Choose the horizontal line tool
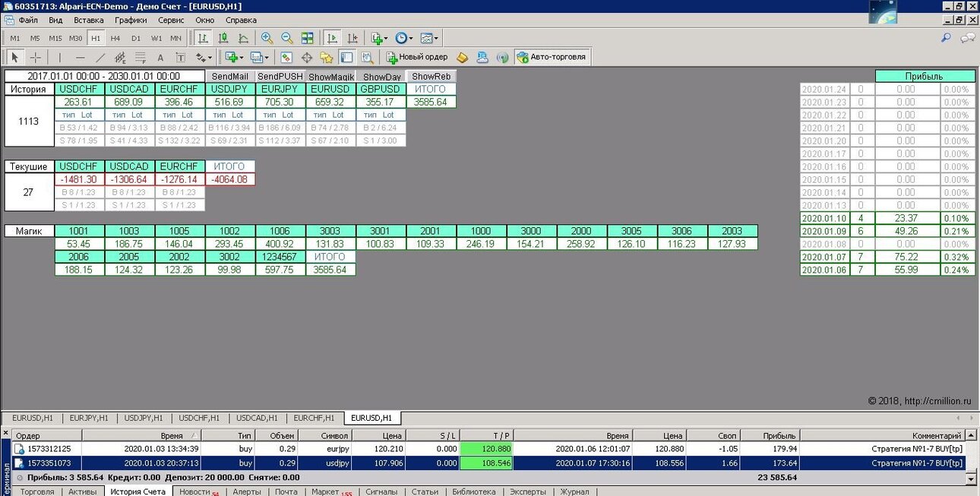 [x=81, y=57]
